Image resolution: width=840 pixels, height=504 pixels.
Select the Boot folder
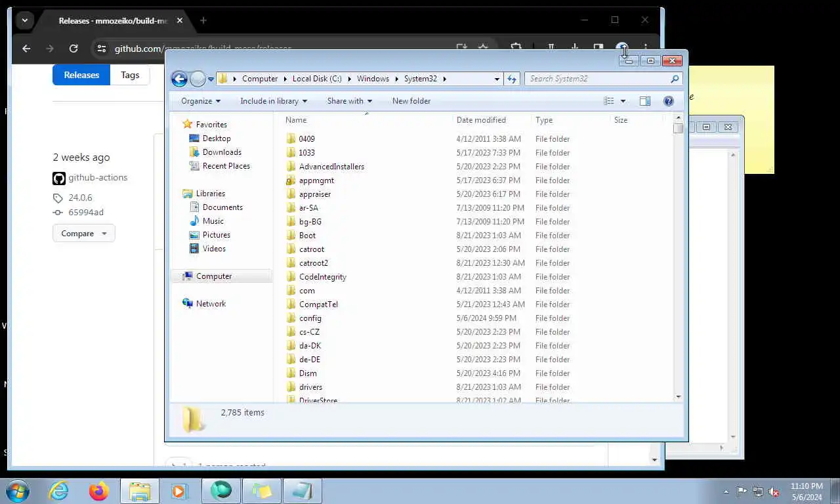click(x=307, y=236)
